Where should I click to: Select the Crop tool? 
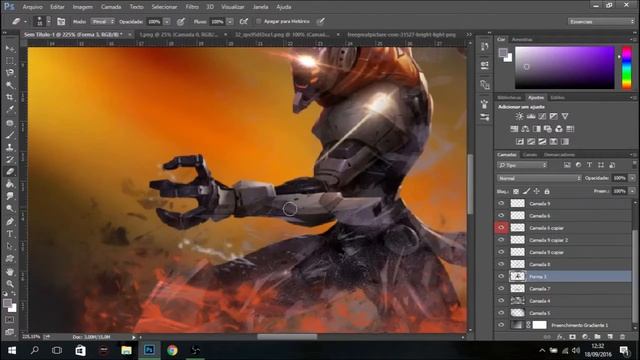(10, 98)
